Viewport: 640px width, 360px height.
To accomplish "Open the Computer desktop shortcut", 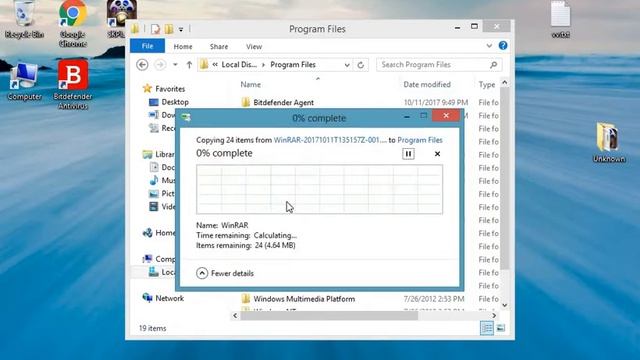I will point(24,82).
